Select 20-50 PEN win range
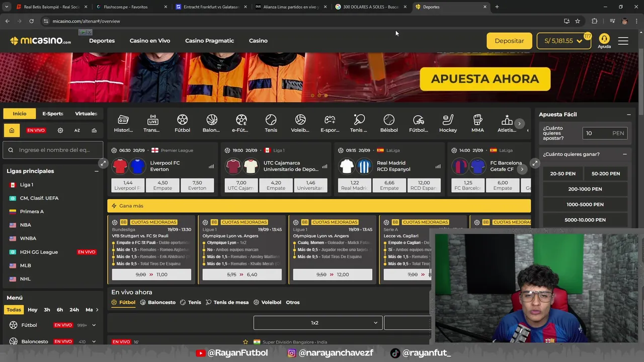Screen dimensions: 644x362 tap(563, 173)
